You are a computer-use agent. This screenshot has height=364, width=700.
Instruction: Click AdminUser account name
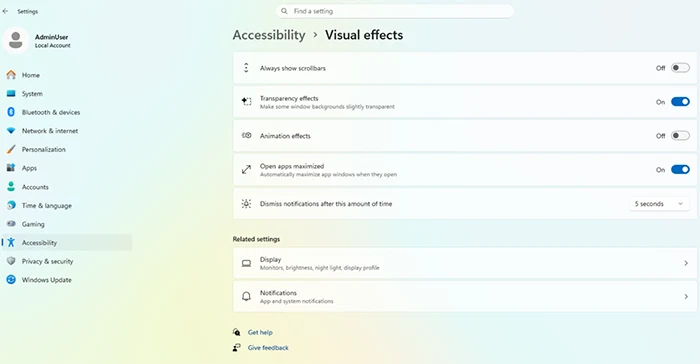[x=51, y=37]
